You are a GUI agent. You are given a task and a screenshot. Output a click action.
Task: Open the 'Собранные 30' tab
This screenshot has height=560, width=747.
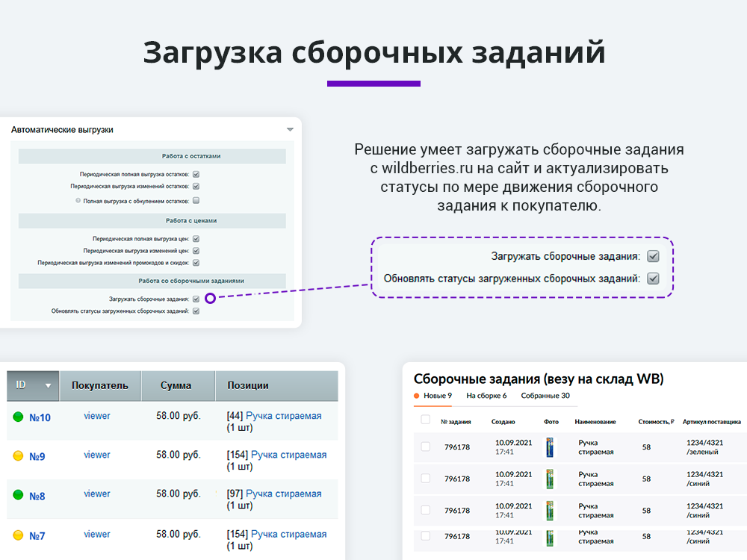click(x=545, y=396)
